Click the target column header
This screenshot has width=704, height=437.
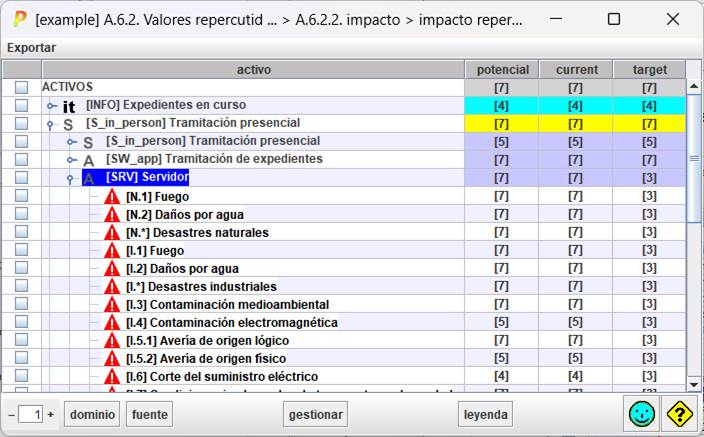649,70
